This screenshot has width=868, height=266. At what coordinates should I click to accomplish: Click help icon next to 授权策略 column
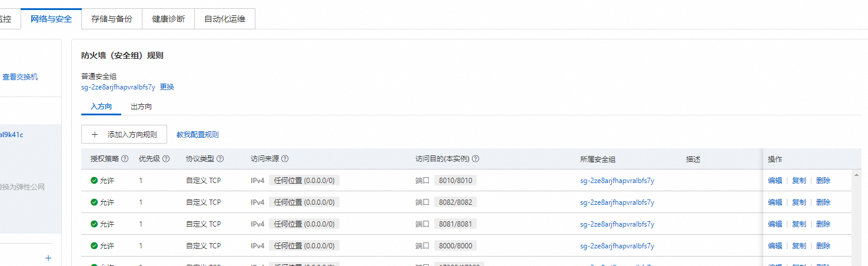(x=125, y=159)
